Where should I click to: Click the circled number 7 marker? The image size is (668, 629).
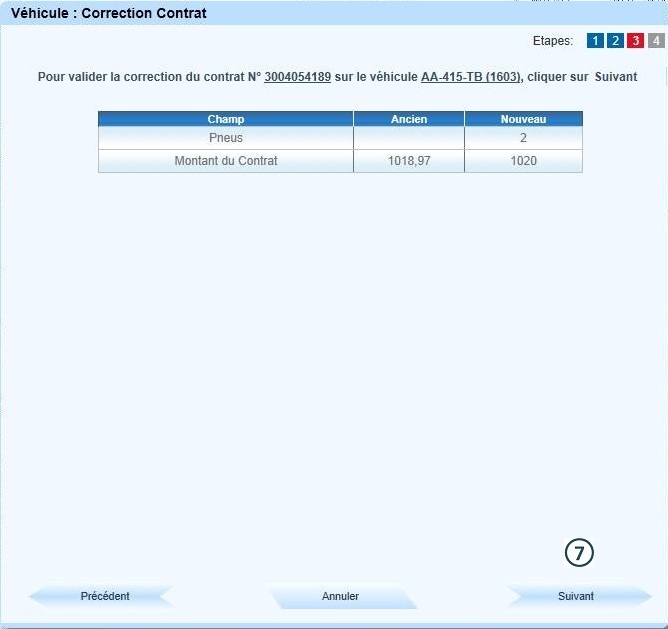[x=579, y=552]
